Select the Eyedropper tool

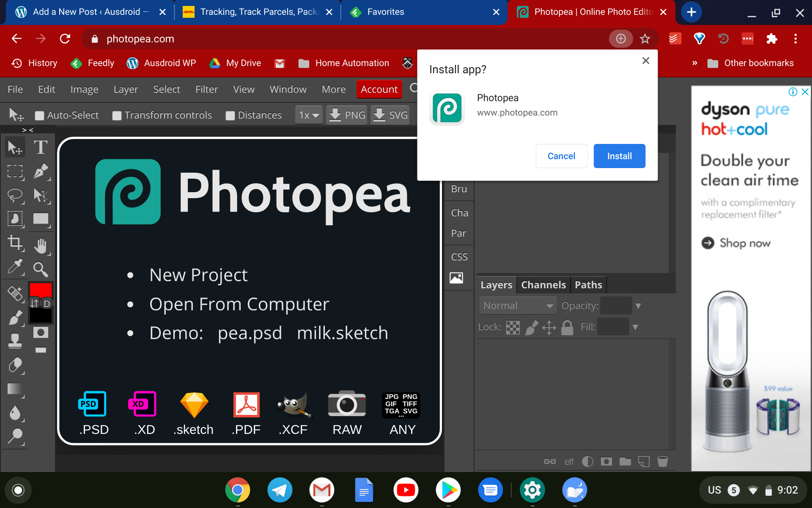point(15,268)
